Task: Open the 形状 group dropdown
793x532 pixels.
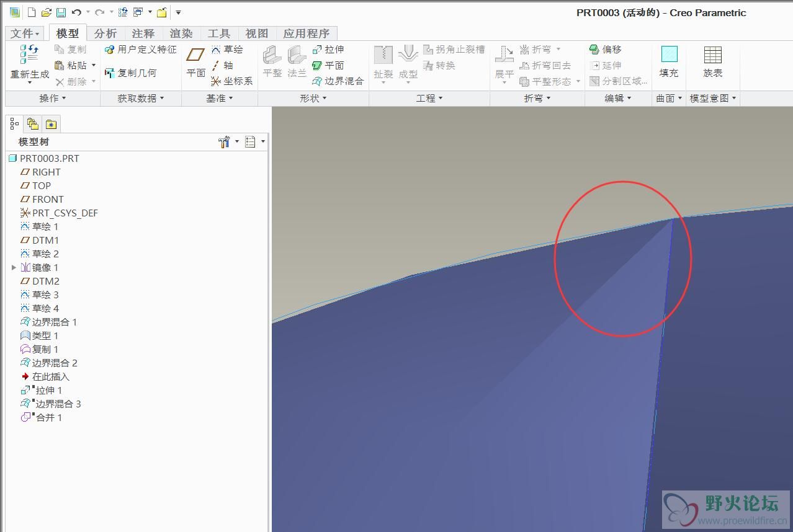Action: 313,98
